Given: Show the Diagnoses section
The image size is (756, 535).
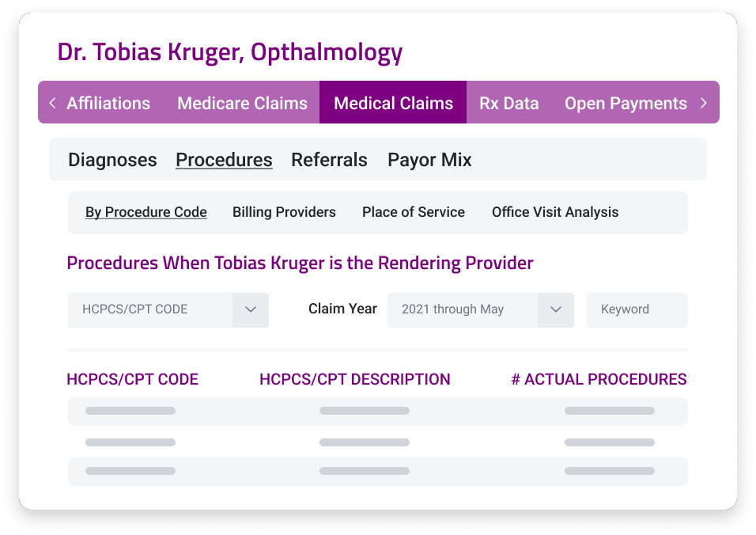Looking at the screenshot, I should 112,160.
